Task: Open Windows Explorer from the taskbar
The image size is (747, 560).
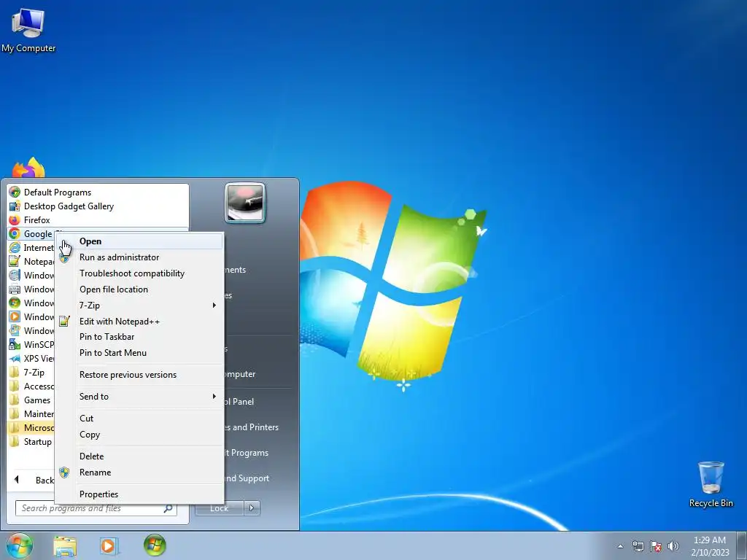Action: click(65, 545)
